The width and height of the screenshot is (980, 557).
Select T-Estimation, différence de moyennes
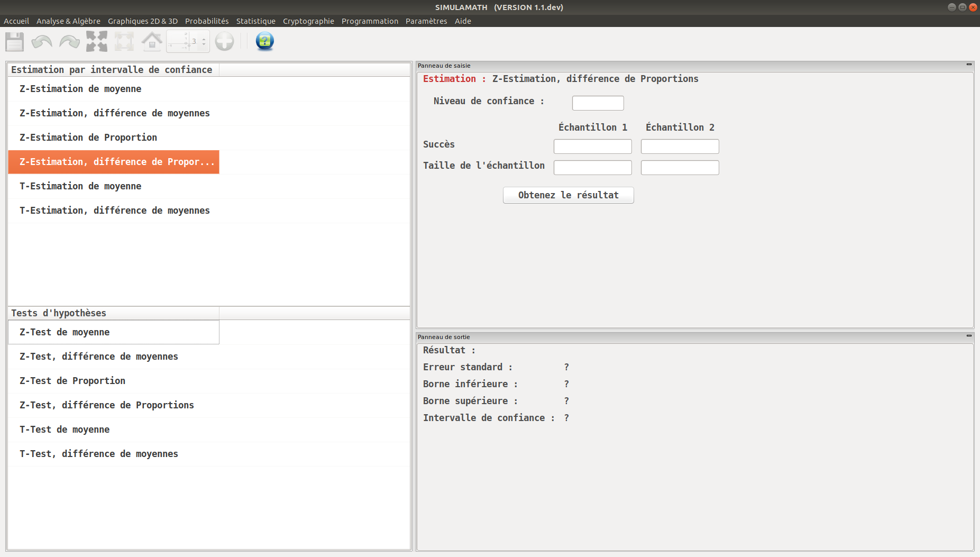click(x=114, y=211)
